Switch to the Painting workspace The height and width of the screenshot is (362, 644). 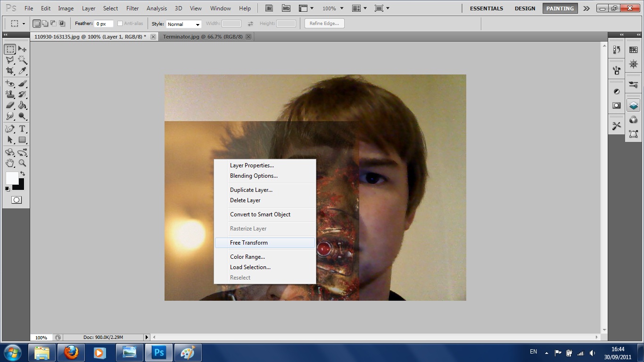point(560,8)
